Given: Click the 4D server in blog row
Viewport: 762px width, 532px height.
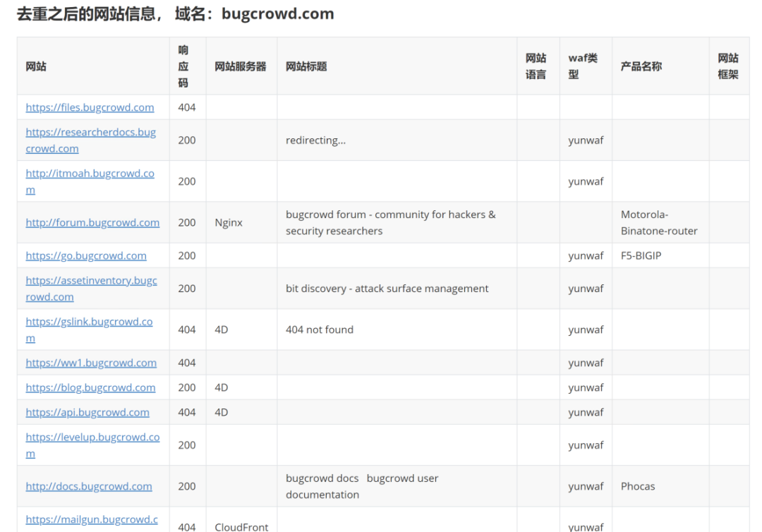Looking at the screenshot, I should pyautogui.click(x=222, y=387).
